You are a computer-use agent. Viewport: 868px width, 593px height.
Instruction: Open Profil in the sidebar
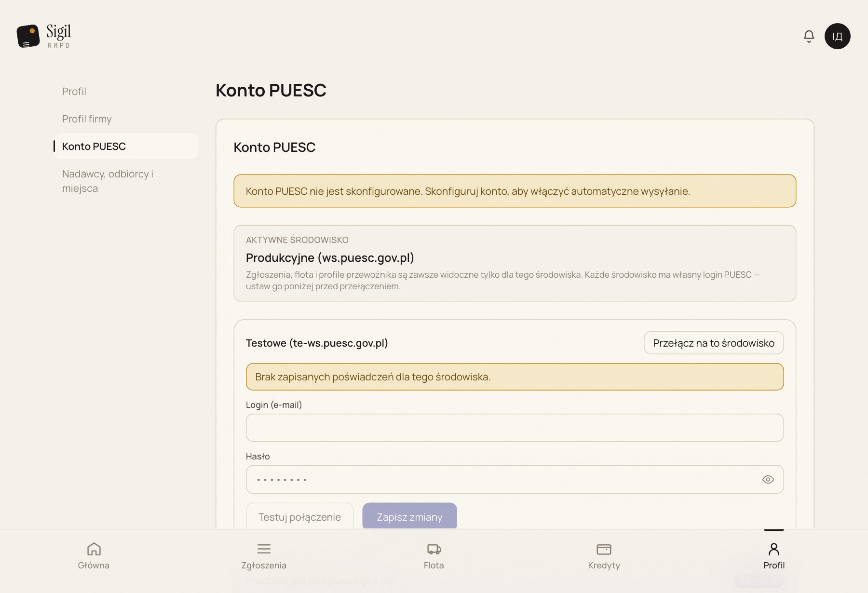pyautogui.click(x=74, y=91)
